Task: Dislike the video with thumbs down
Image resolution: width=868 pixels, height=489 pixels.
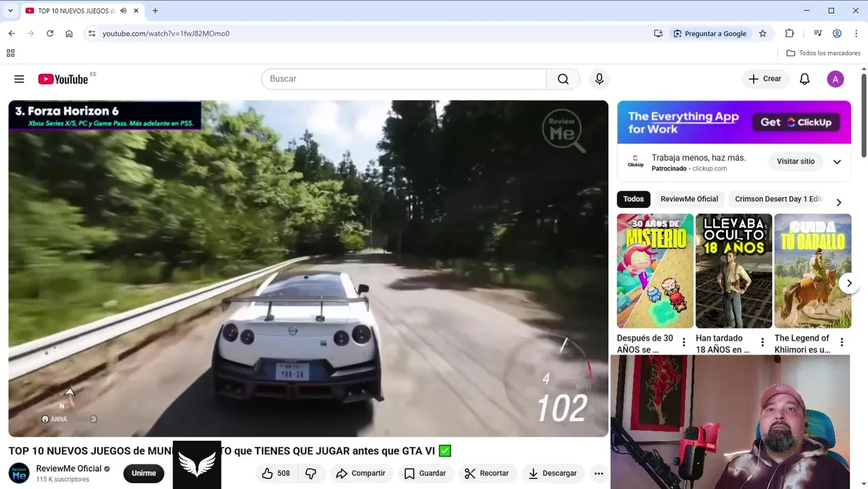Action: (x=311, y=473)
